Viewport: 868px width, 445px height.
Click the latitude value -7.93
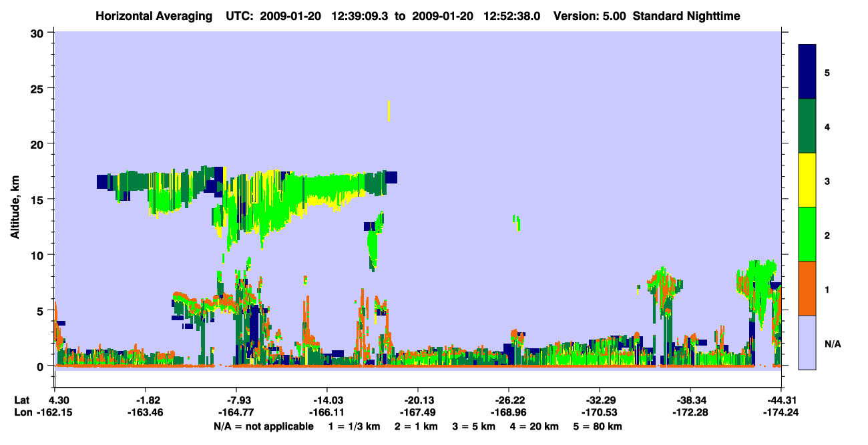[236, 400]
